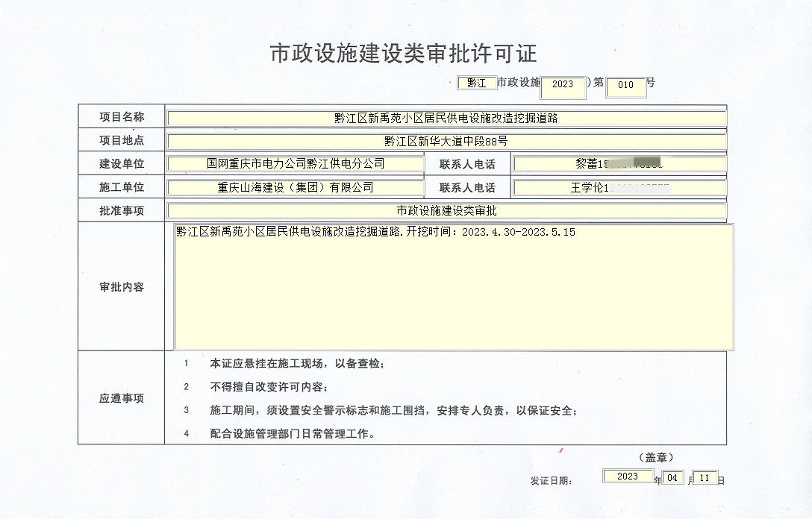
Task: Click the 施工单位 row label
Action: 122,187
